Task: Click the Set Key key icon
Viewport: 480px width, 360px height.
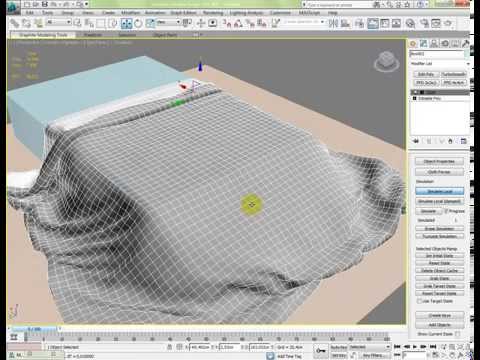Action: (x=321, y=350)
